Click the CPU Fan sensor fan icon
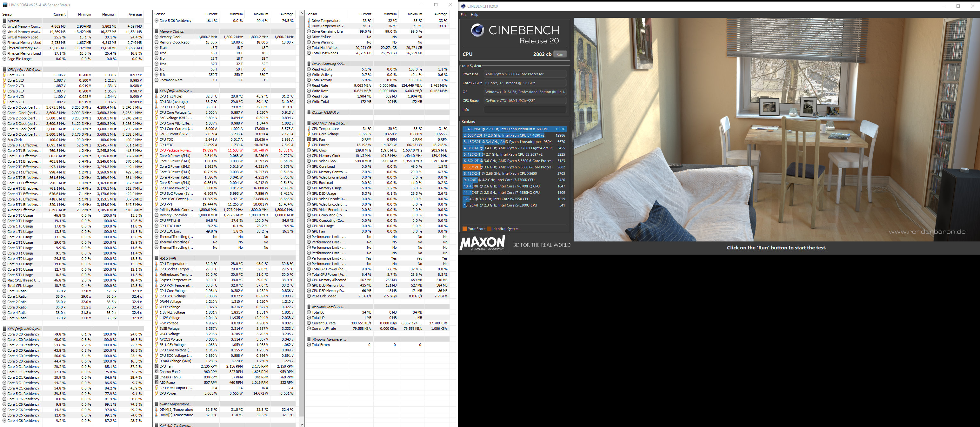The image size is (980, 427). click(x=157, y=366)
